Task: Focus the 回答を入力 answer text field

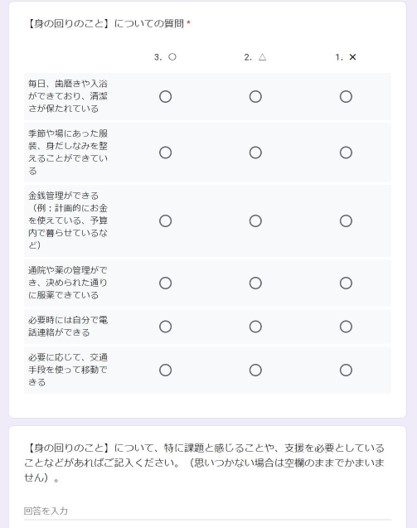Action: (x=207, y=511)
